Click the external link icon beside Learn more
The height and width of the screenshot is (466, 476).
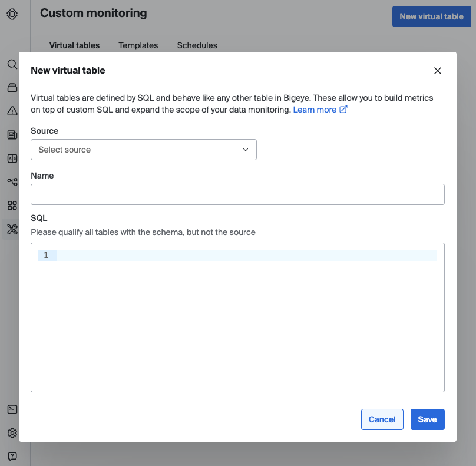click(343, 110)
